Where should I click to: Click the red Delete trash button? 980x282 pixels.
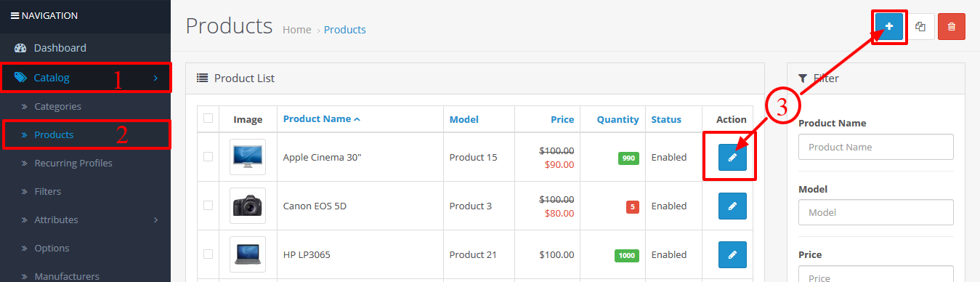952,27
